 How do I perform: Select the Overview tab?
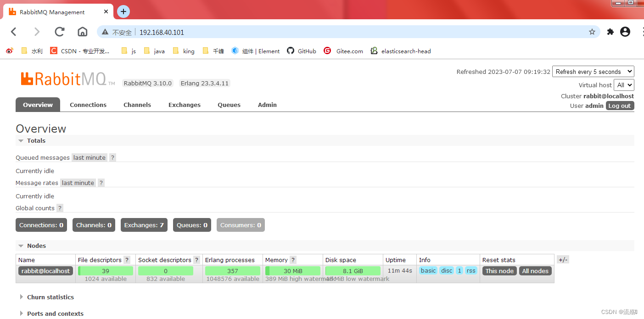(38, 105)
